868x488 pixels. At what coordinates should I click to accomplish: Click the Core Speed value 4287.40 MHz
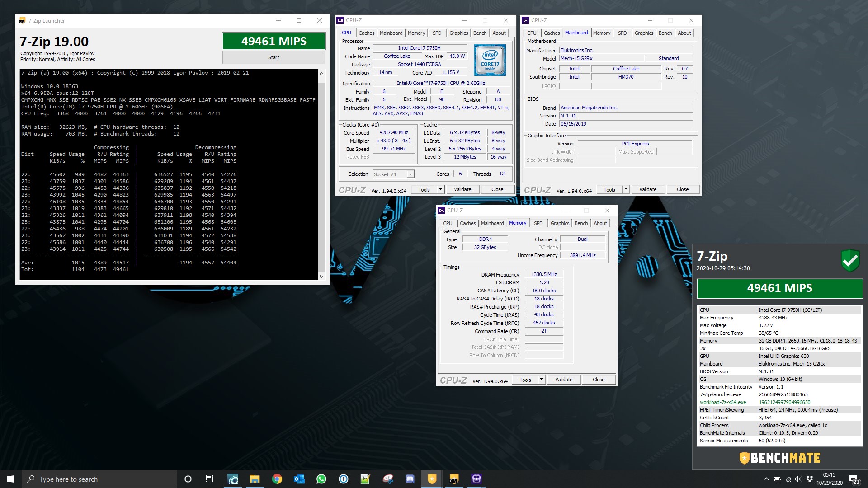[394, 132]
